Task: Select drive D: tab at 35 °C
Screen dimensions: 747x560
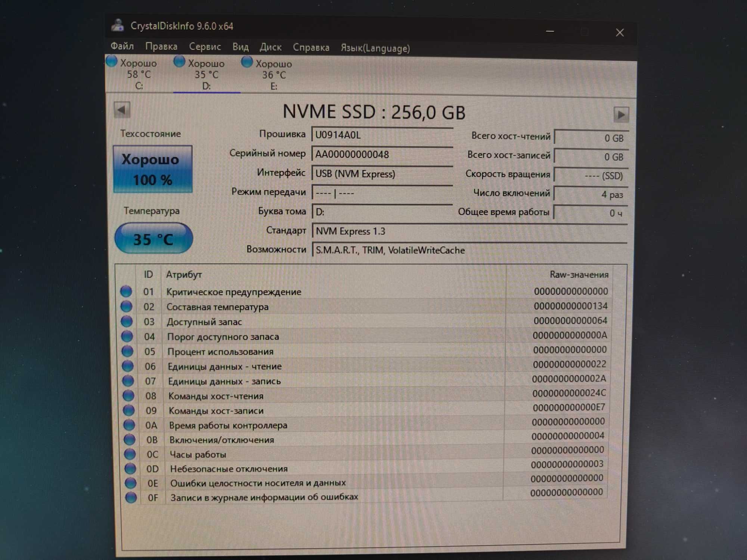Action: coord(206,75)
